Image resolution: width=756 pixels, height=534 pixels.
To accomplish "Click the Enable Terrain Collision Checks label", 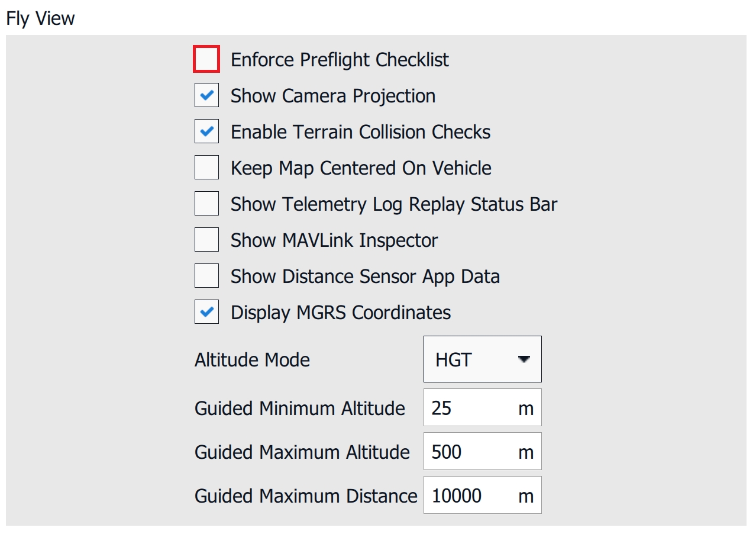I will 360,132.
